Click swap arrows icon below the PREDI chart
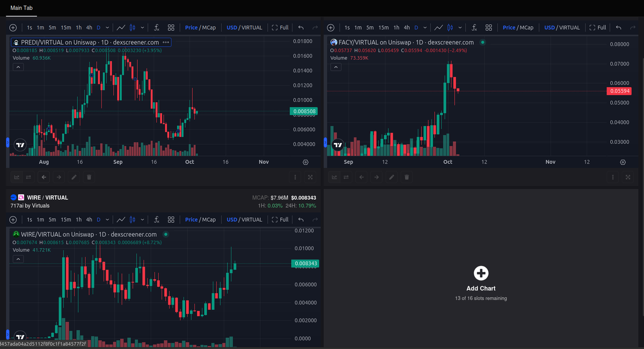This screenshot has width=644, height=349. pos(28,177)
